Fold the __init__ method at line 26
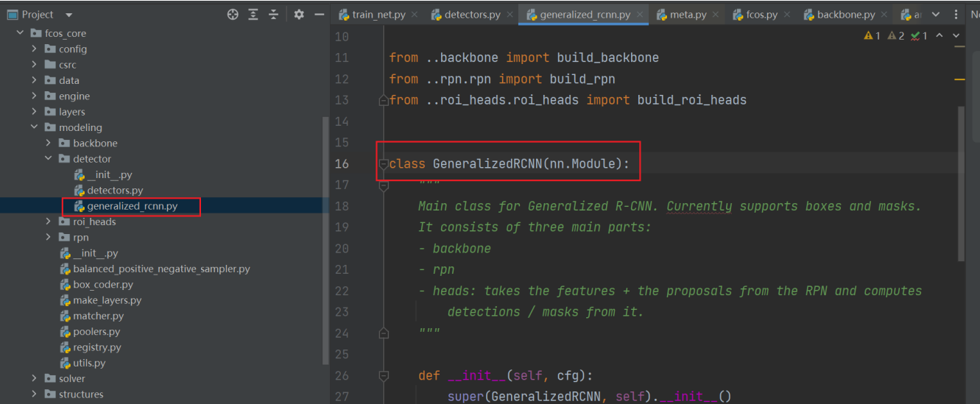The image size is (980, 404). tap(383, 376)
